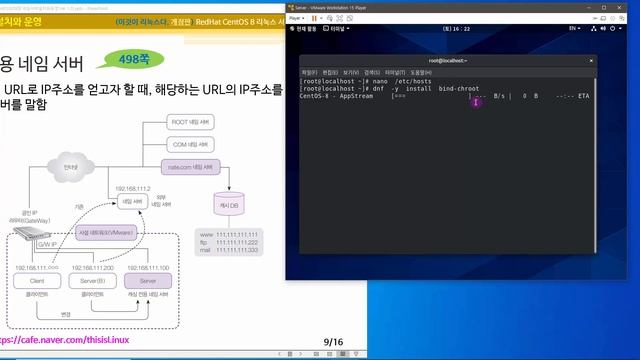
Task: Open the 터미널(T) menu in terminal
Action: pyautogui.click(x=395, y=73)
